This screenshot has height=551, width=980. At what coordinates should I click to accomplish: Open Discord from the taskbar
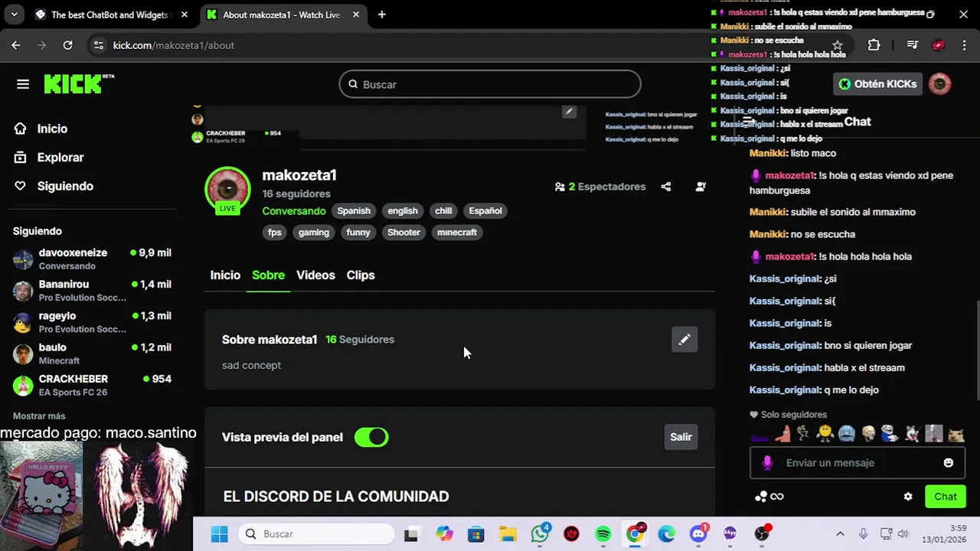(698, 534)
